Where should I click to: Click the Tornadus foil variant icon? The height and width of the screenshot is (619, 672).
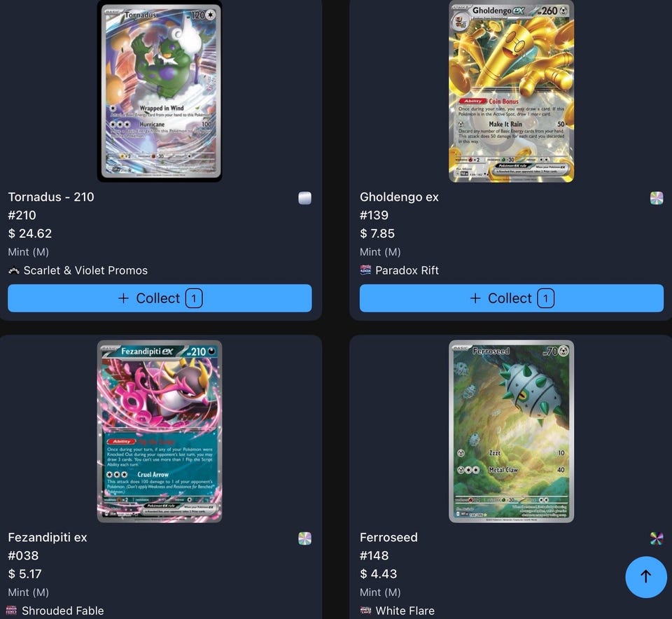[x=304, y=198]
